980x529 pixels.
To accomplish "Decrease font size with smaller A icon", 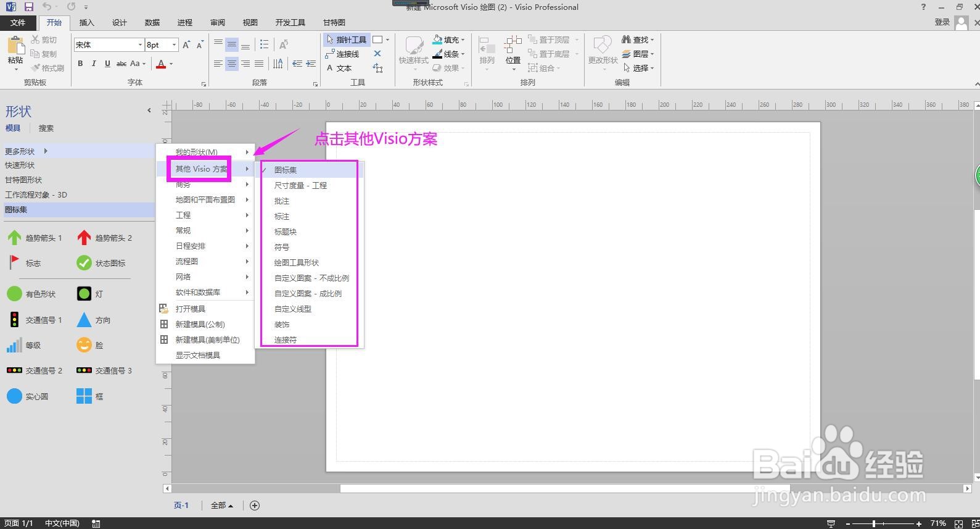I will (200, 45).
